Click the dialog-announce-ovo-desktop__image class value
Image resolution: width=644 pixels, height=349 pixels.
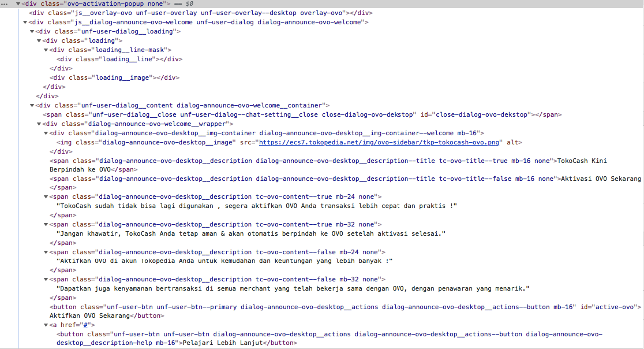pos(167,142)
